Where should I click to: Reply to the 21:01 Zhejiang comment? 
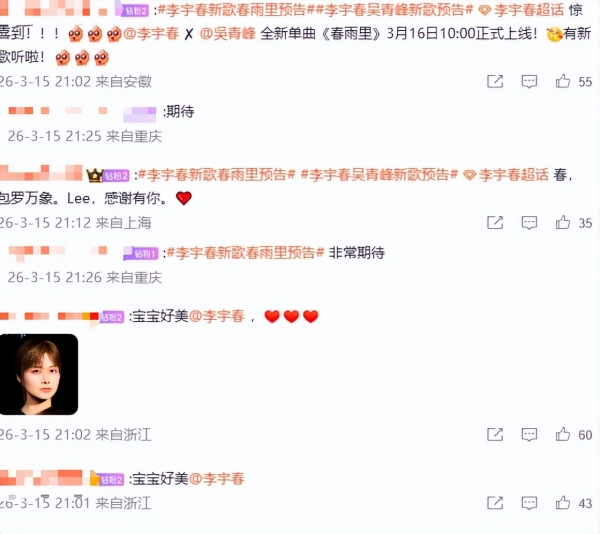point(529,503)
